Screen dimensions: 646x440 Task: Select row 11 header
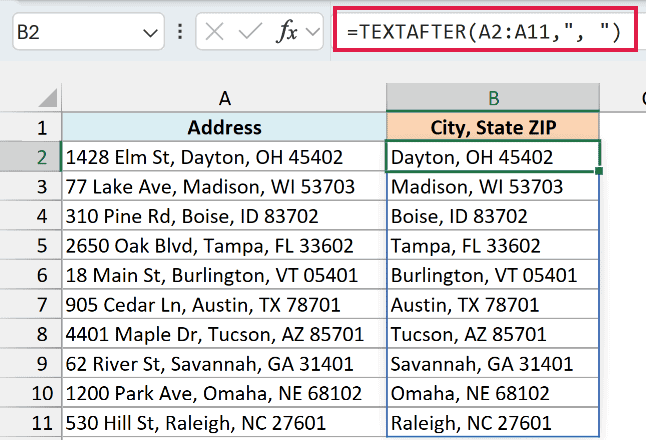click(31, 423)
